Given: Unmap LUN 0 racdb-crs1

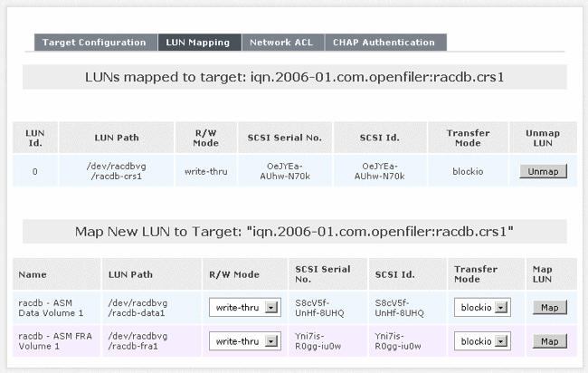Looking at the screenshot, I should point(544,171).
